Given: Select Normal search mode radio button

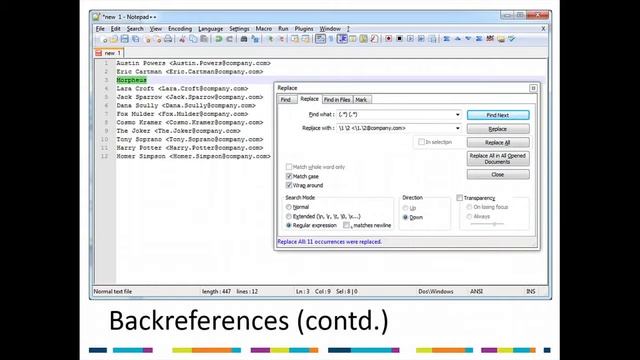Looking at the screenshot, I should pyautogui.click(x=289, y=207).
